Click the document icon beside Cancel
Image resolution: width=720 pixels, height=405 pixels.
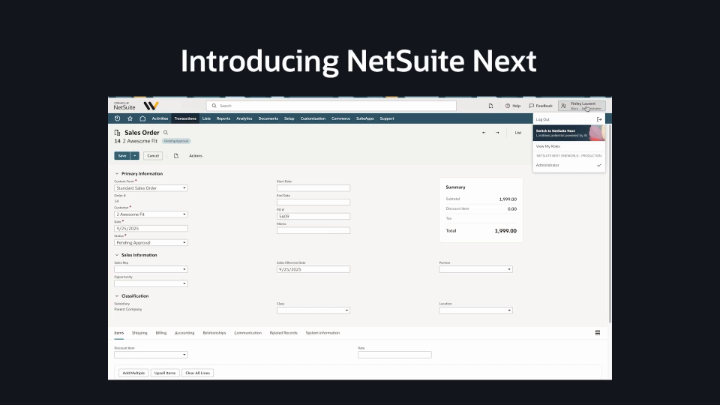(176, 156)
